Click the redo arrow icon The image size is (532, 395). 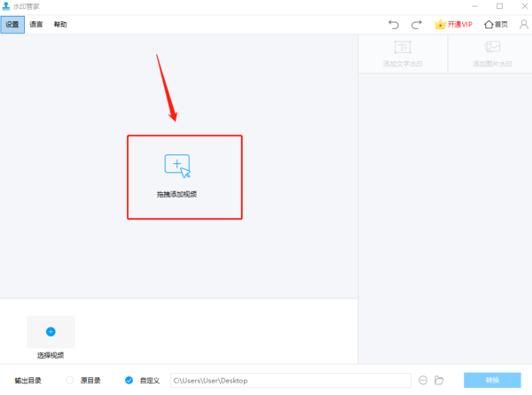(416, 25)
